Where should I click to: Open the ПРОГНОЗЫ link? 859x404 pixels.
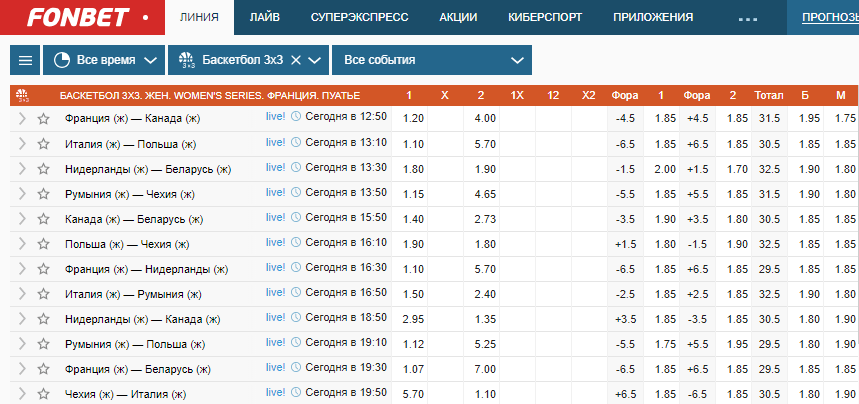tap(831, 18)
